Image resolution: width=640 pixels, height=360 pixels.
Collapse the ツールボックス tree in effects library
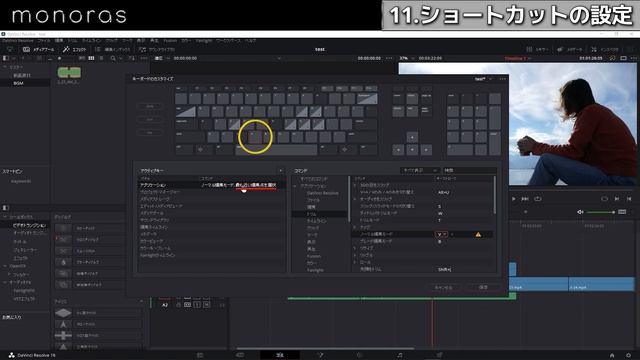(5, 217)
